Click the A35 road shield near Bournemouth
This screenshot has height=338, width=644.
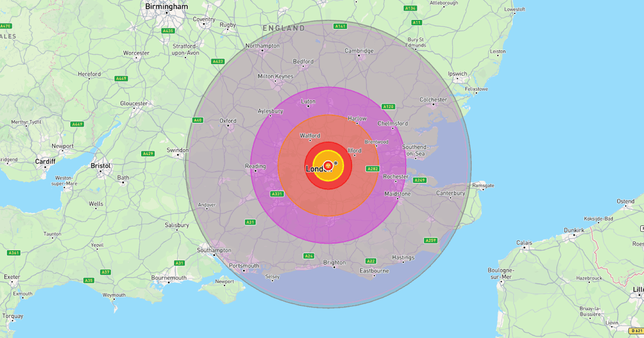89,280
